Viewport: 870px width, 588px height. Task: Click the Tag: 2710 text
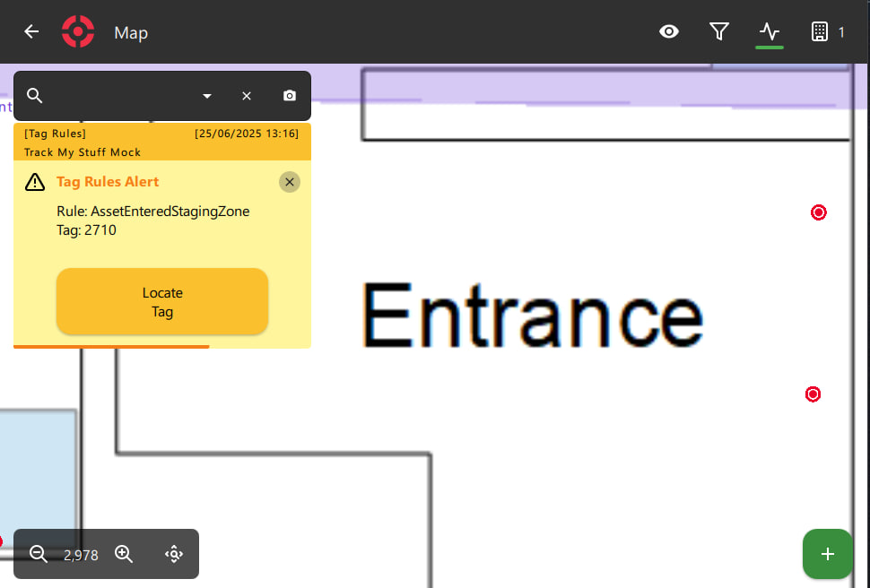coord(87,230)
